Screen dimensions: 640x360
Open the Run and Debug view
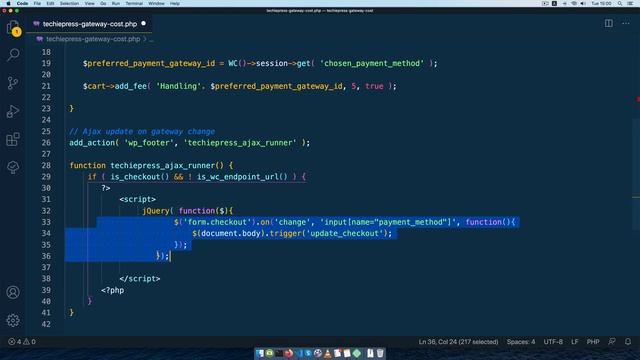point(13,111)
